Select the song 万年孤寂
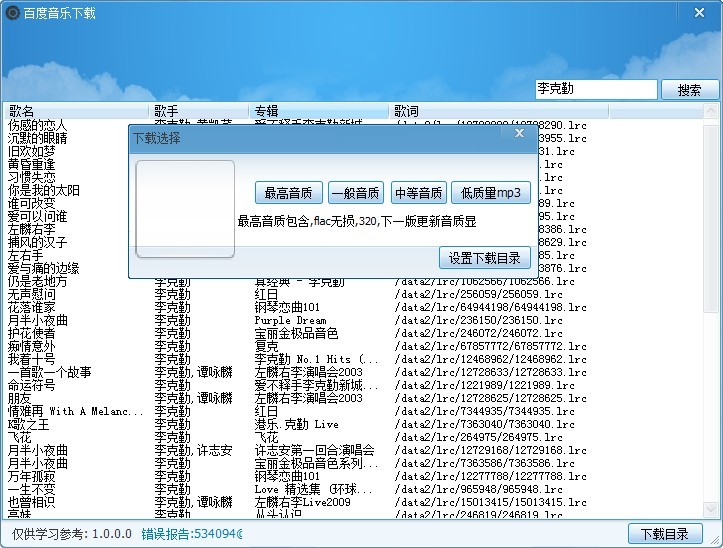723x548 pixels. coord(31,476)
